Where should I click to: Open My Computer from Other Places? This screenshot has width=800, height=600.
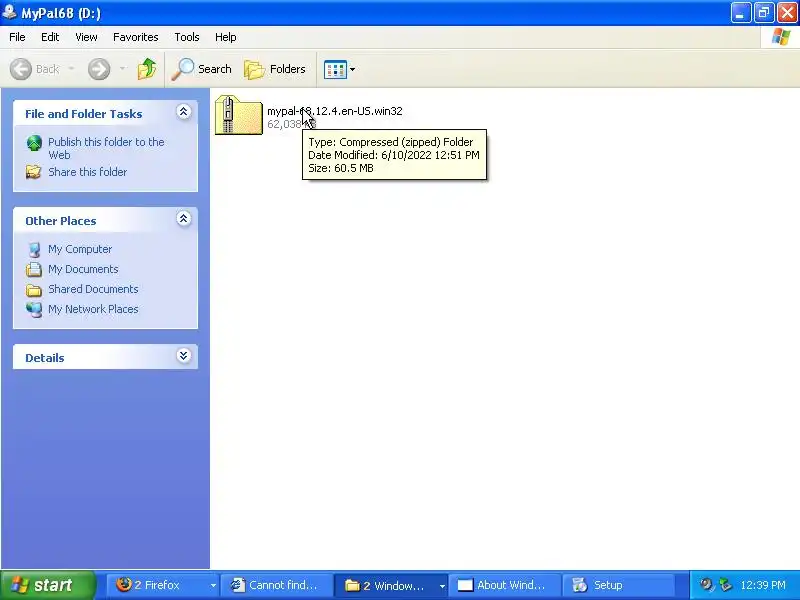pos(80,249)
